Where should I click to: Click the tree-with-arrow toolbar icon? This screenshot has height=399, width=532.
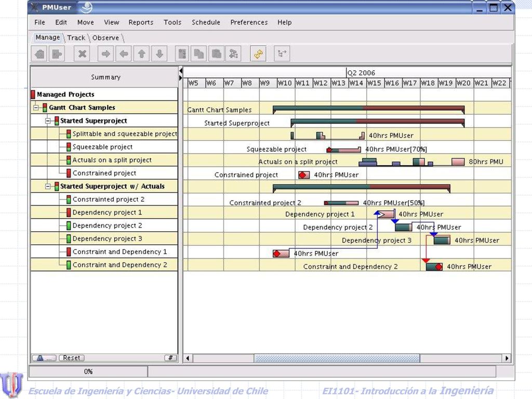pyautogui.click(x=282, y=54)
